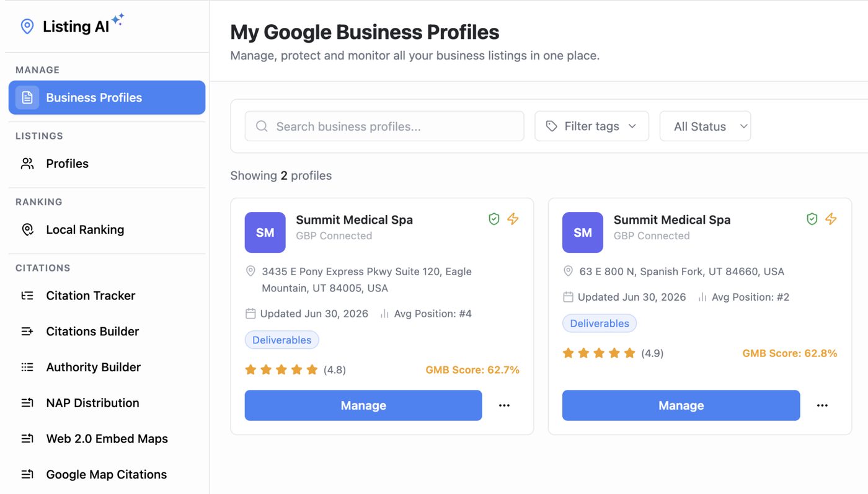This screenshot has height=494, width=868.
Task: Click SM avatar on Eagle Mountain card
Action: 265,232
